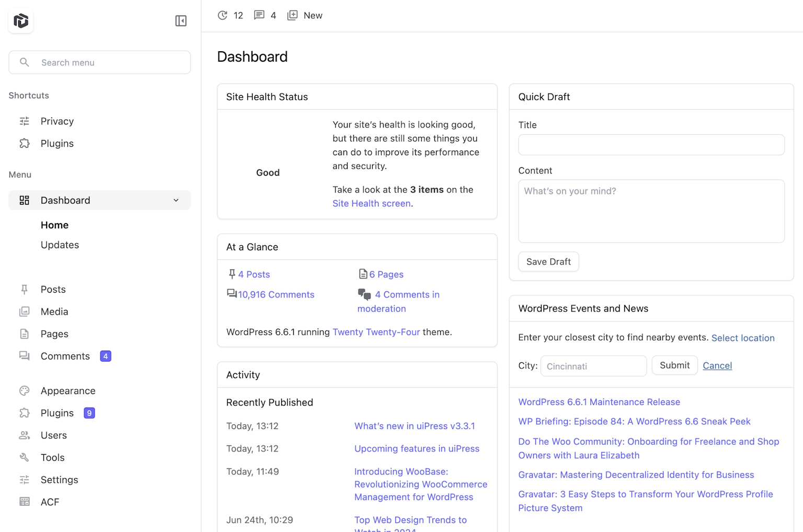Open the 4 Posts link
803x532 pixels.
tap(254, 274)
